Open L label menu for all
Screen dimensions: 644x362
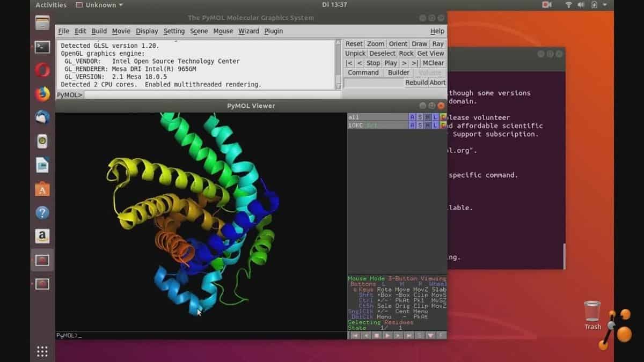coord(436,117)
